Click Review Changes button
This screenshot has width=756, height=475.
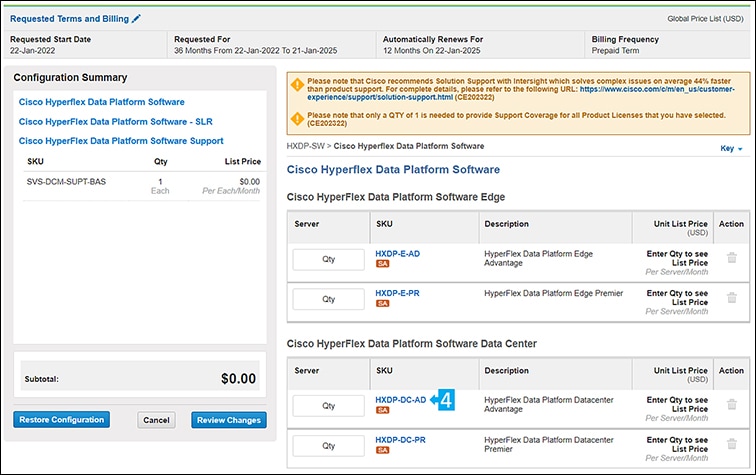[229, 420]
